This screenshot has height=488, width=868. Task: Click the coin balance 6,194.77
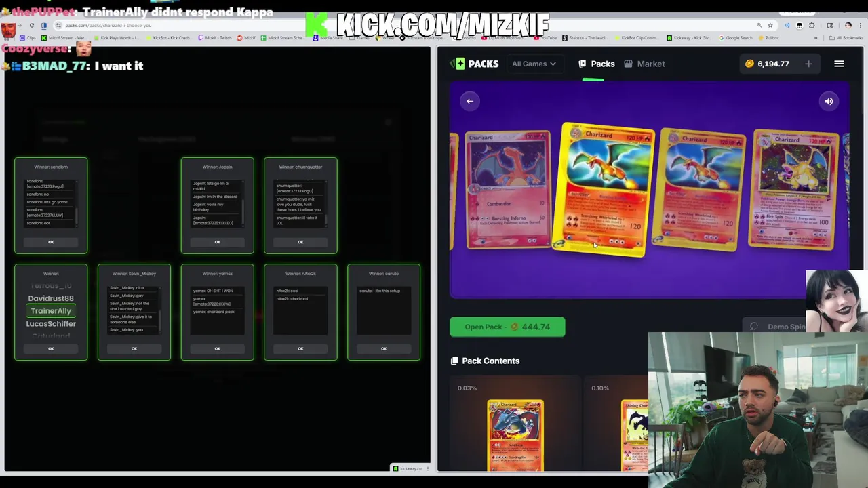(767, 64)
